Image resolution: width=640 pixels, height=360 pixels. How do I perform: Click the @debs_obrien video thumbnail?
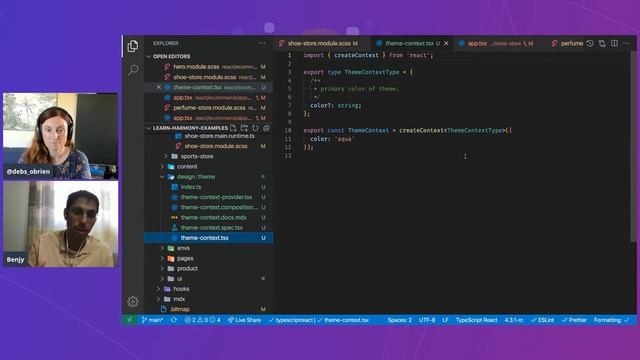61,136
